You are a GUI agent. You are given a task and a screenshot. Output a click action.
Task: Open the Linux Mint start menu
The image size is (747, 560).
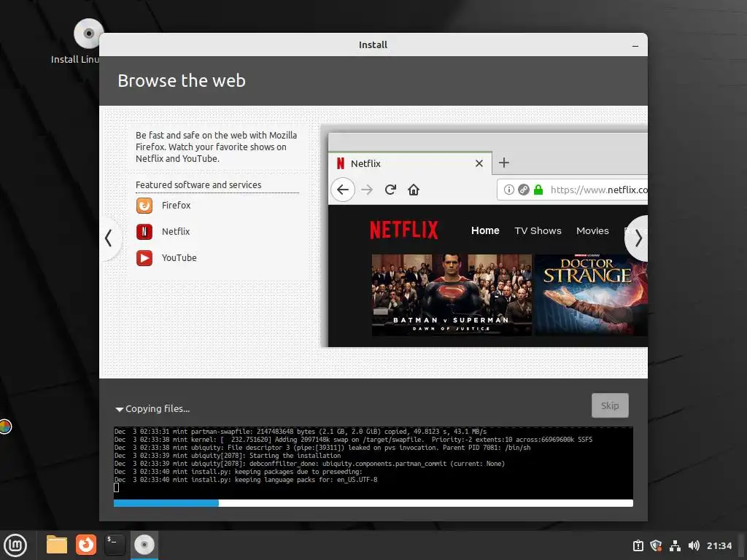16,545
